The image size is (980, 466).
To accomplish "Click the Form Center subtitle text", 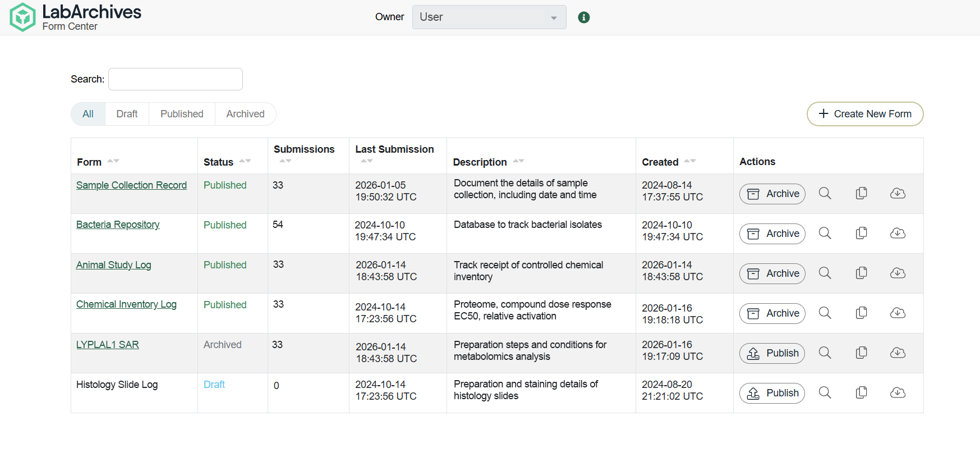I will pos(70,26).
